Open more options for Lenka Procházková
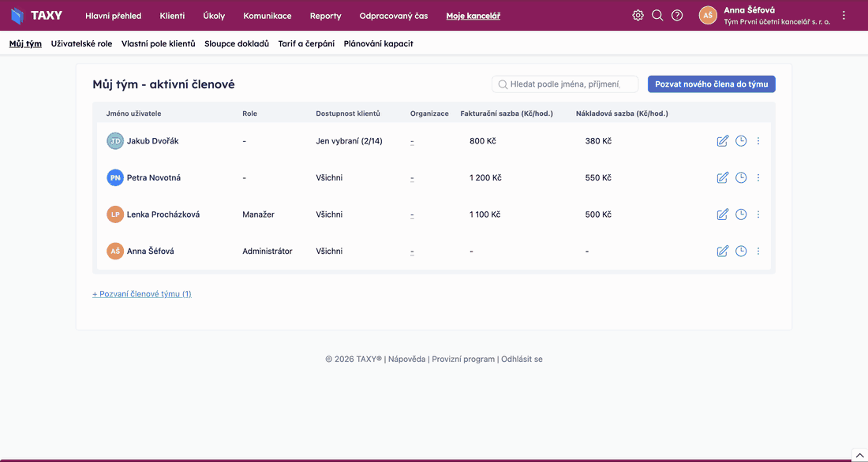The width and height of the screenshot is (868, 462). [x=758, y=214]
